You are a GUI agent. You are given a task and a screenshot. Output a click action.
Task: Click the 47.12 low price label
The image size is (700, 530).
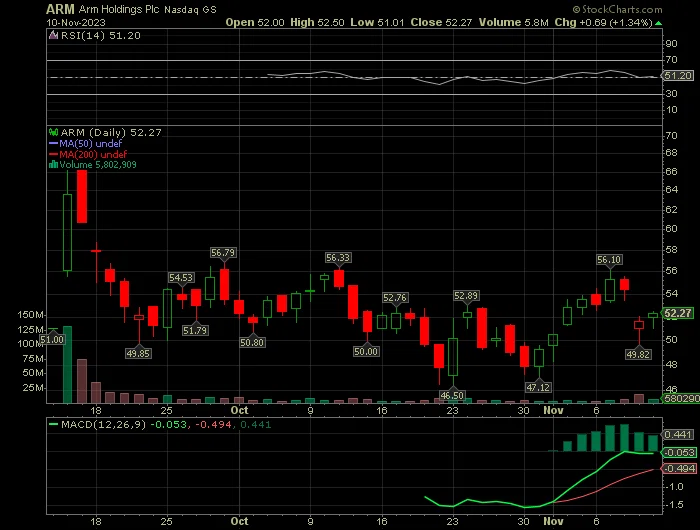tap(538, 388)
